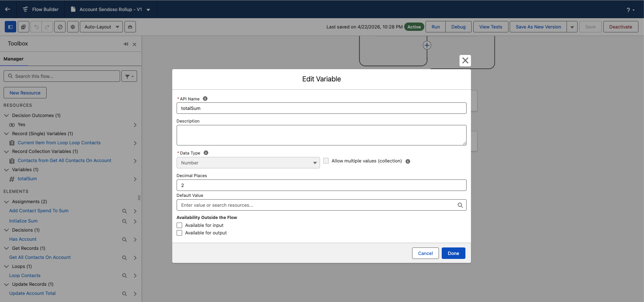Check Available for output
Image resolution: width=644 pixels, height=302 pixels.
click(179, 233)
